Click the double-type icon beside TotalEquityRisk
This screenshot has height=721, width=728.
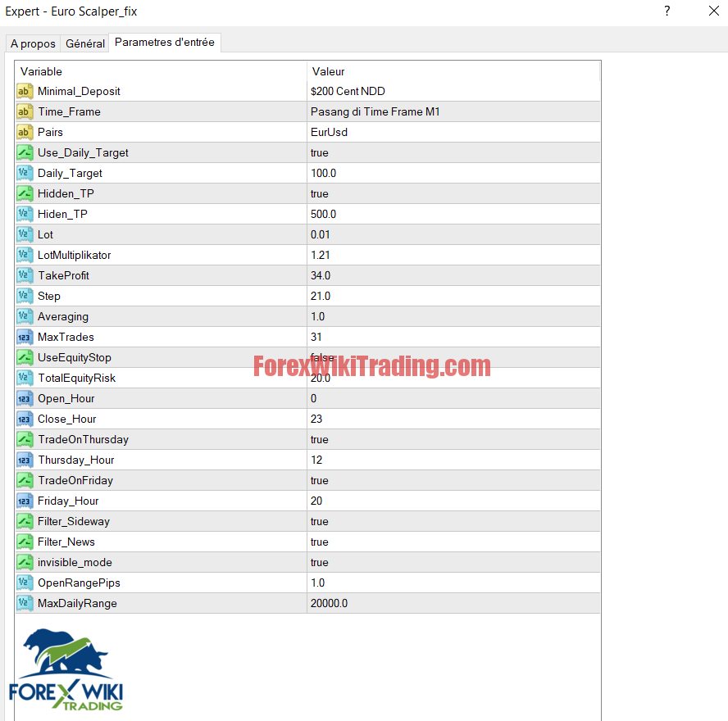tap(25, 379)
